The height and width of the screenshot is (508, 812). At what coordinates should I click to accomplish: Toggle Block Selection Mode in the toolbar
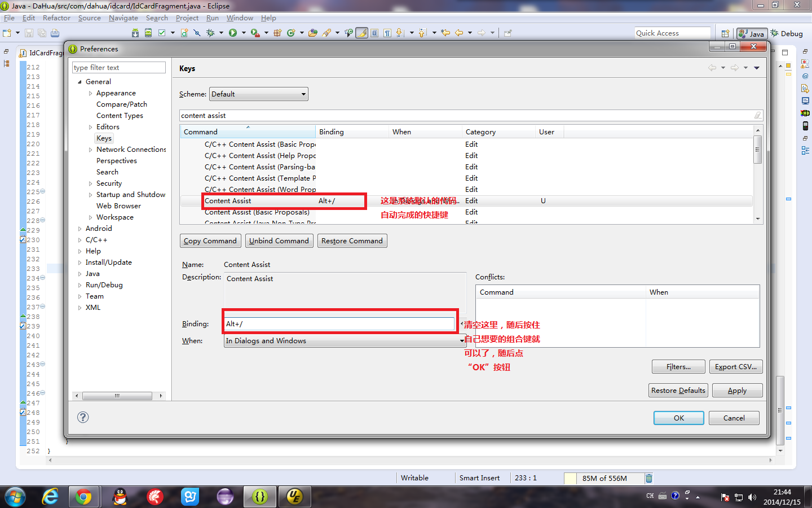click(375, 33)
